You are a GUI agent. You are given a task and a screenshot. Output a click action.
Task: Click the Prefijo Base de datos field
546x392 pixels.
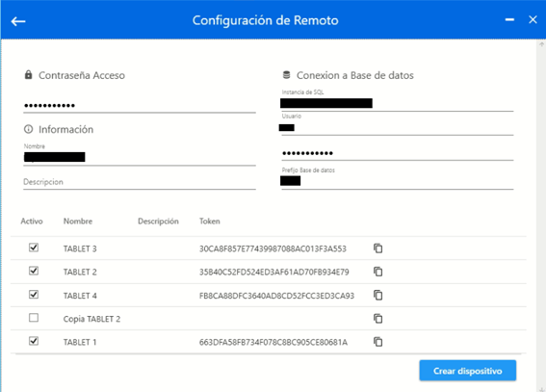[398, 181]
